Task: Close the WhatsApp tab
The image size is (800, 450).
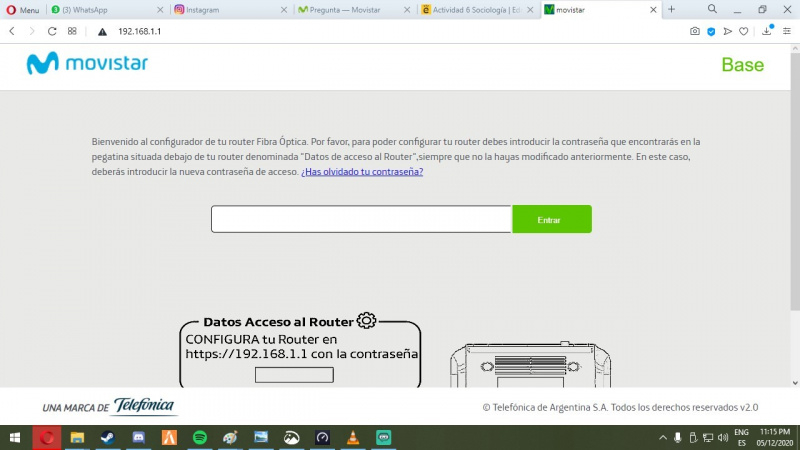Action: pos(160,10)
